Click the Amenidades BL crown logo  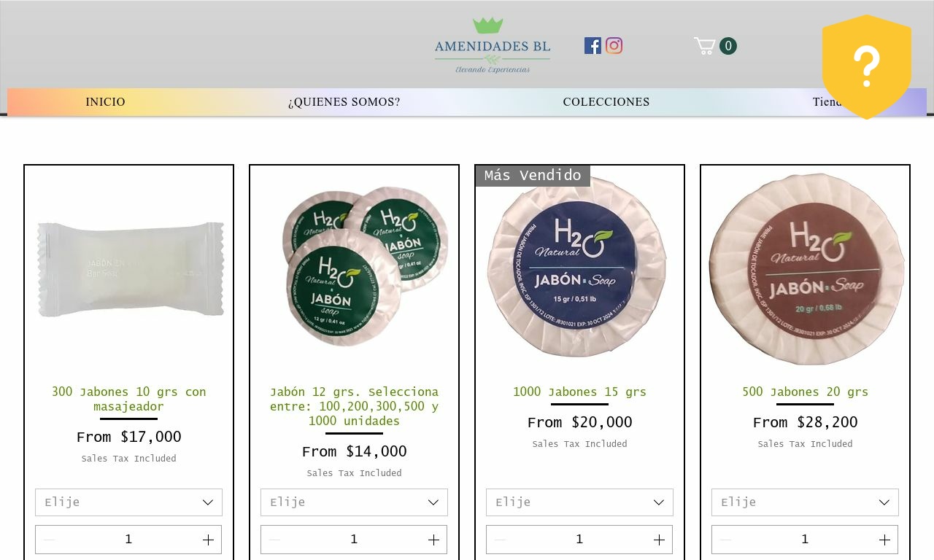point(493,45)
